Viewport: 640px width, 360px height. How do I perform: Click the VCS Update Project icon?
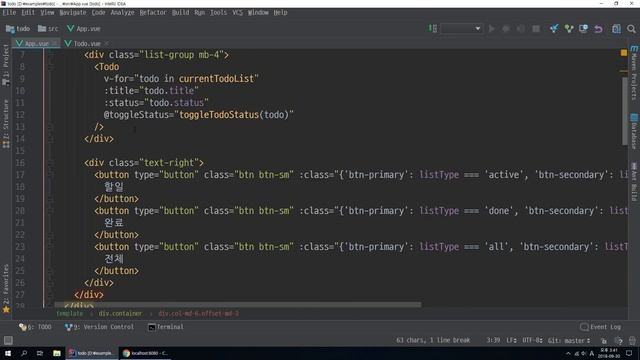pos(554,29)
